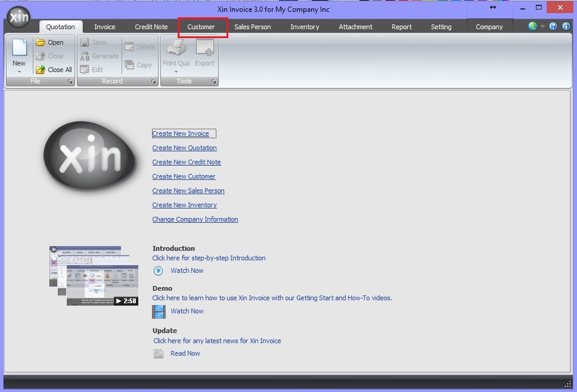Viewport: 577px width, 392px height.
Task: Expand the Print Quo dropdown arrow
Action: click(176, 71)
